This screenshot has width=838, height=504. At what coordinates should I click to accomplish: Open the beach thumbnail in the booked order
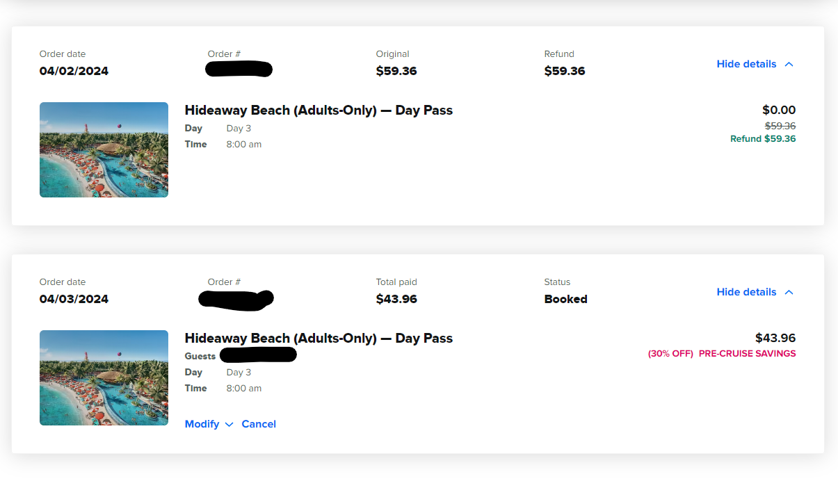click(104, 377)
